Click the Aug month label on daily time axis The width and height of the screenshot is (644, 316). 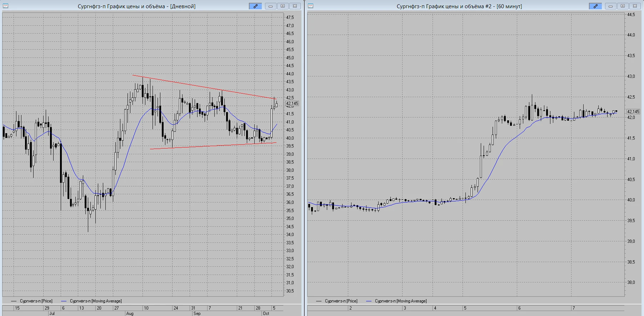tap(130, 314)
